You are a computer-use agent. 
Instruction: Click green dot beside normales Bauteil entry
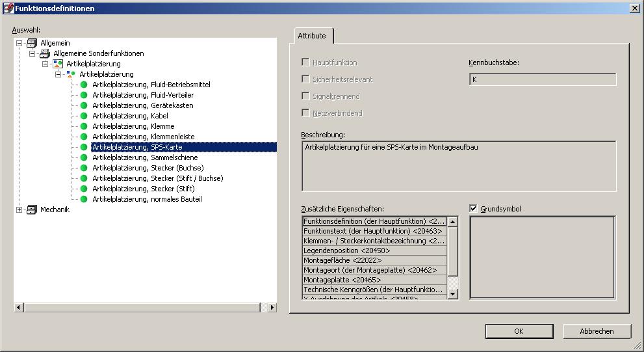[x=84, y=199]
